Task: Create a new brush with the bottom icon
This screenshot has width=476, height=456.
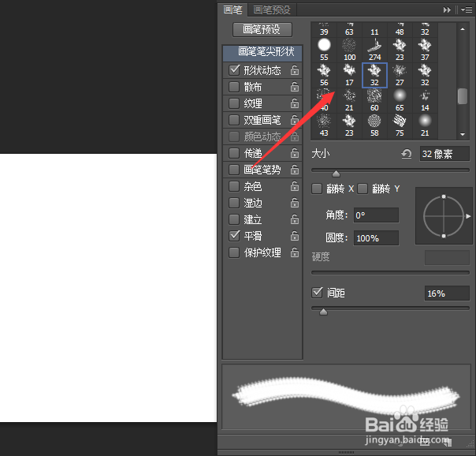Action: tap(448, 443)
